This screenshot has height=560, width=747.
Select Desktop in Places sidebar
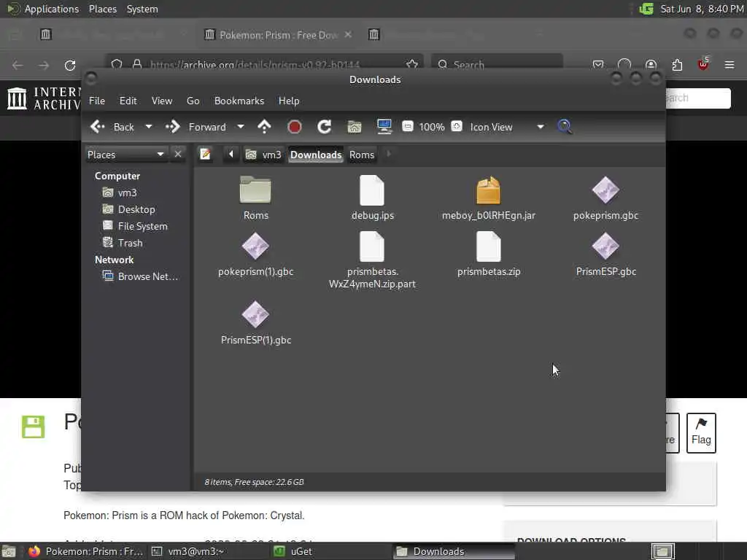click(136, 209)
